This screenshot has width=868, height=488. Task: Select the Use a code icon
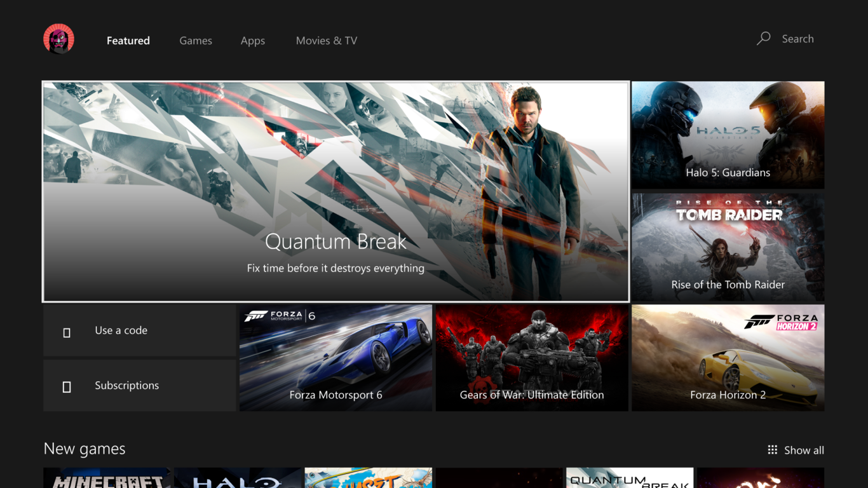67,331
